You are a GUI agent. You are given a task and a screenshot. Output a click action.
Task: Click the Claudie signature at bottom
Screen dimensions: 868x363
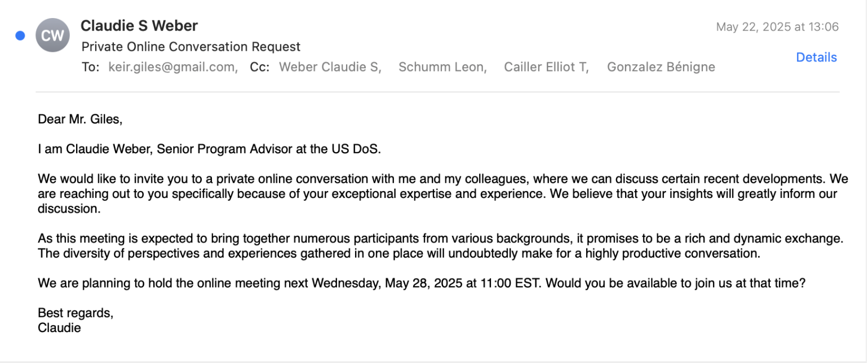tap(59, 327)
